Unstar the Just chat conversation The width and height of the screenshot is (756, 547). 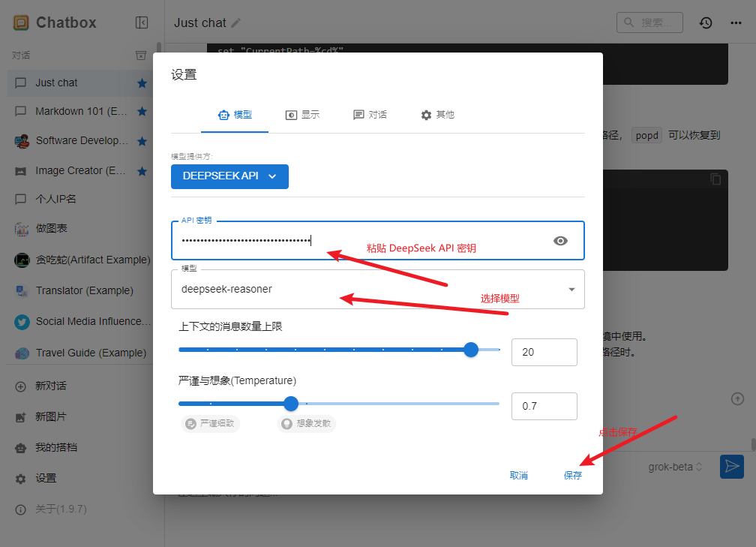tap(142, 83)
